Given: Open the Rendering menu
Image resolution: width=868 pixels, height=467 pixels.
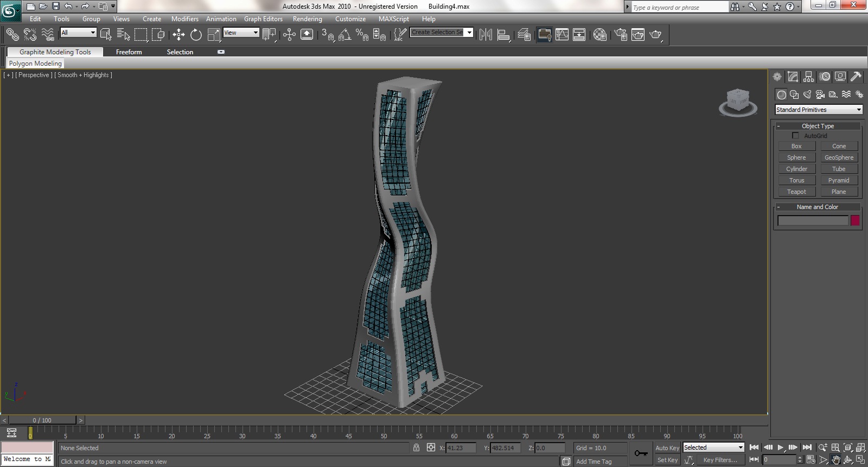Looking at the screenshot, I should tap(307, 19).
